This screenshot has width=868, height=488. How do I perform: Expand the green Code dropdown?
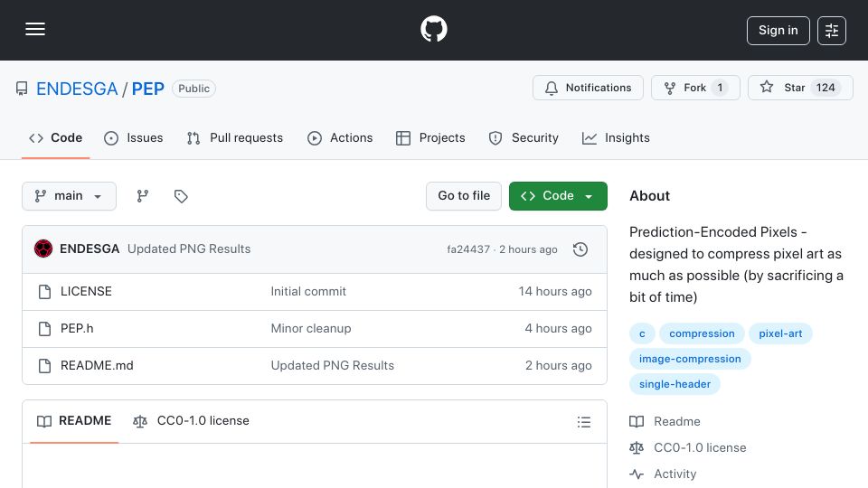pyautogui.click(x=558, y=196)
